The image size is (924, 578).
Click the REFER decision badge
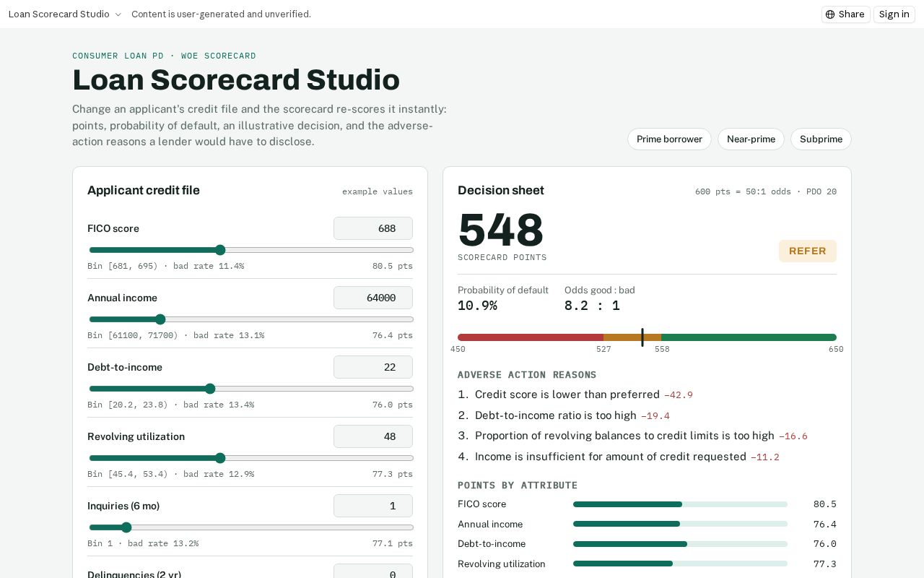(807, 251)
